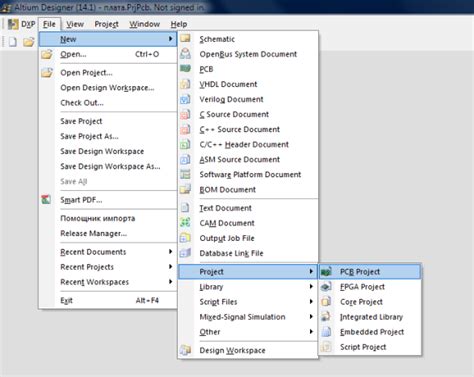Select the PCB document icon
This screenshot has height=377, width=474.
click(185, 69)
